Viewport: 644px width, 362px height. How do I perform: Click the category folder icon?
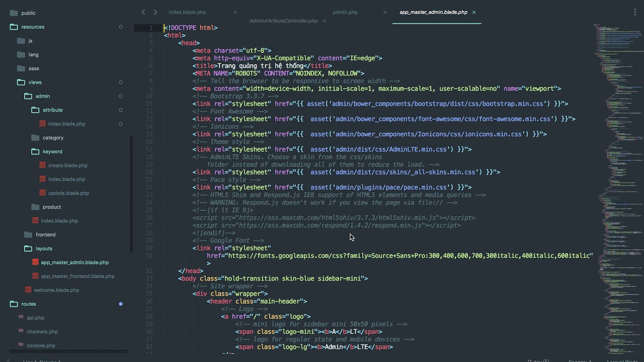[35, 138]
